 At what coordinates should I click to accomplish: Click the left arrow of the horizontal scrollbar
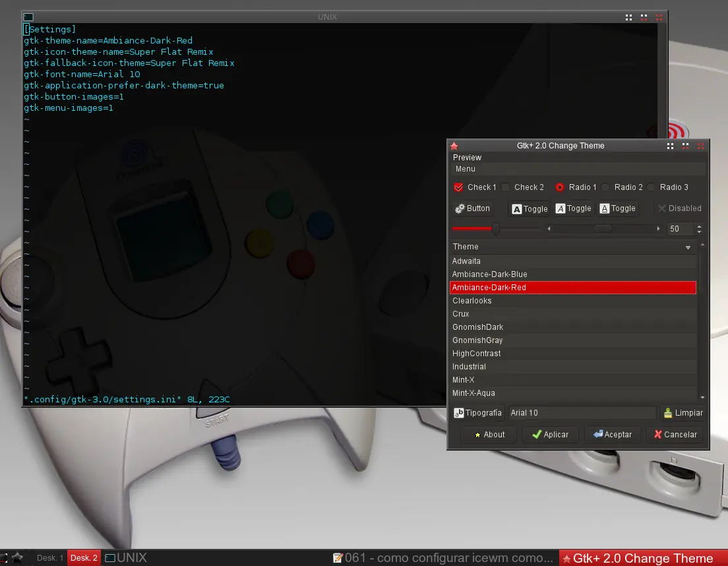(x=549, y=228)
